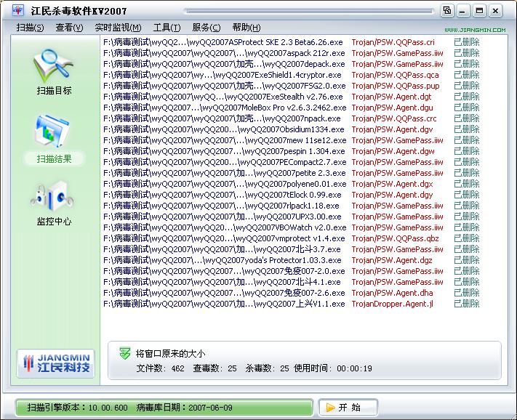Select the 扫描结果 folder icon
The height and width of the screenshot is (420, 517).
[53, 131]
